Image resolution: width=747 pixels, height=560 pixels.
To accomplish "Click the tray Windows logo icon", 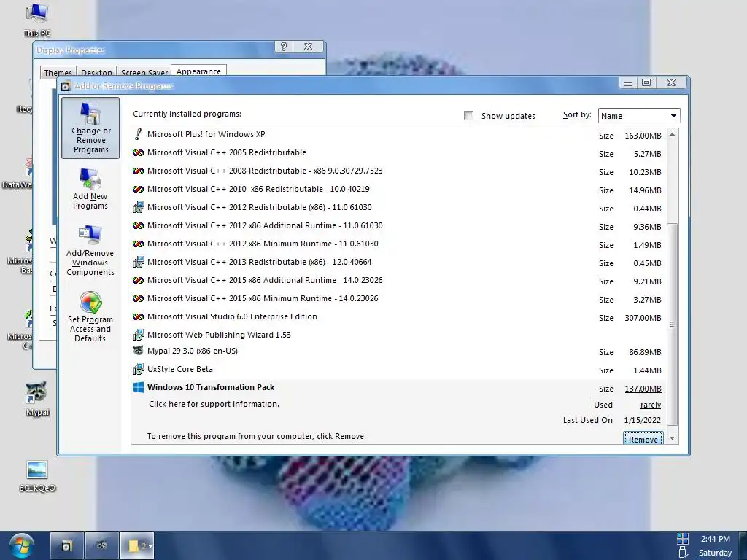I will coord(683,539).
